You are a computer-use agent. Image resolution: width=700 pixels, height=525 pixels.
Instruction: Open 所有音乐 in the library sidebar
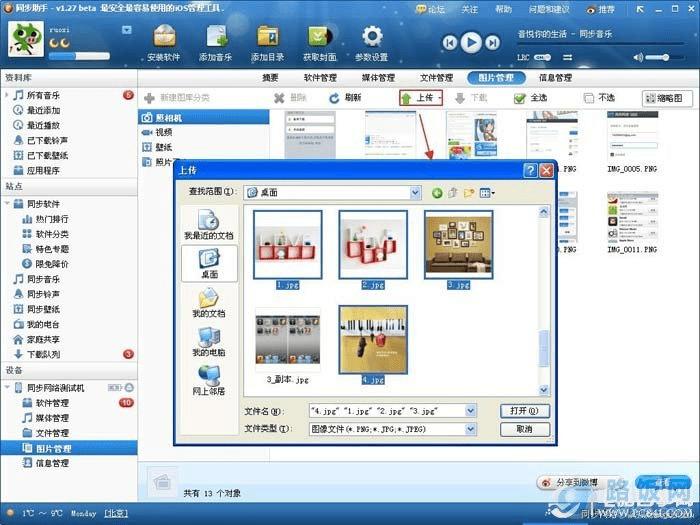(x=43, y=95)
